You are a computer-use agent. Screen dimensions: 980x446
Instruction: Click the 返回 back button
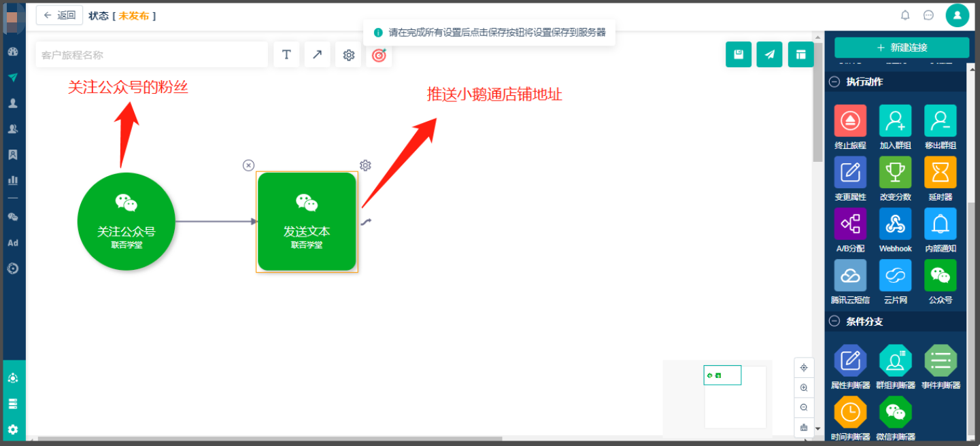(59, 16)
